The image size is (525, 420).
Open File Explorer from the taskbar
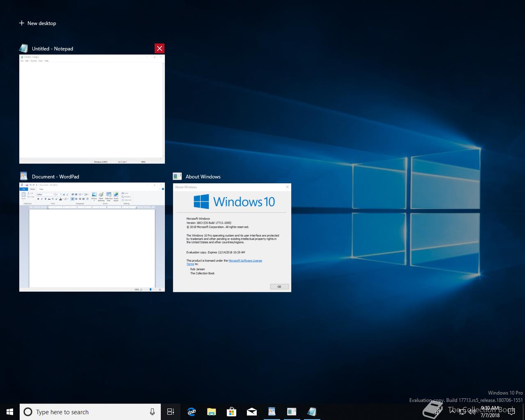tap(211, 412)
